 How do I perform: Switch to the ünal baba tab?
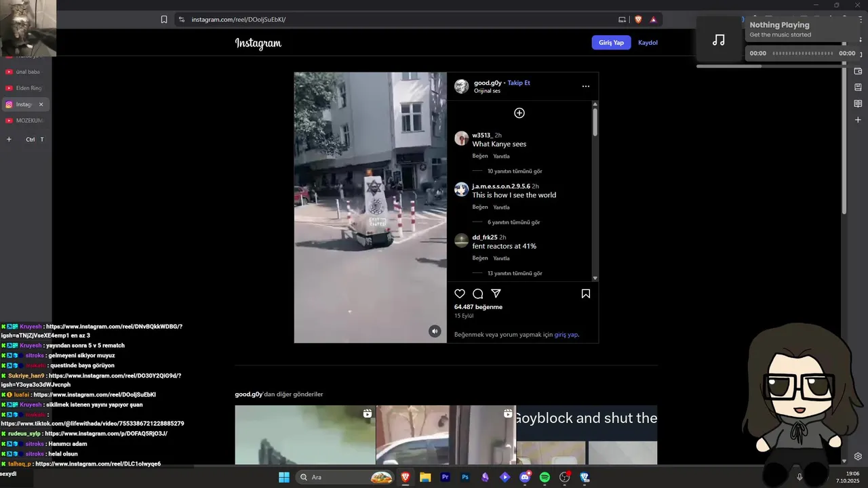(24, 72)
